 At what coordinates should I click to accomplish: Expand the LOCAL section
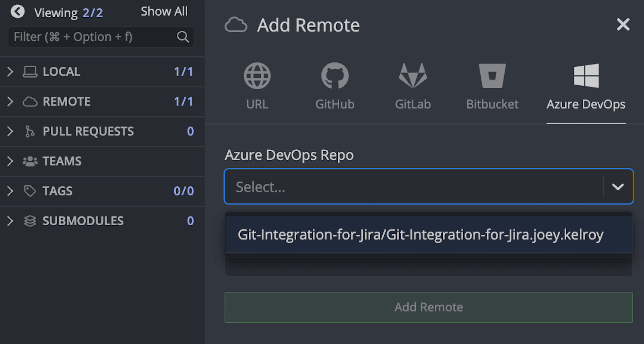click(10, 72)
